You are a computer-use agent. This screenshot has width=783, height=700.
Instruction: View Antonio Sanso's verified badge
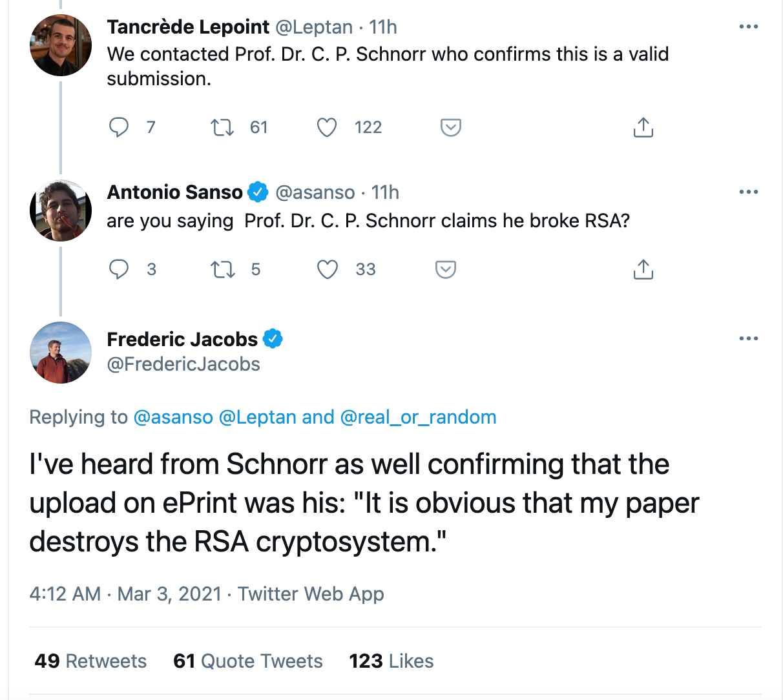[x=258, y=191]
